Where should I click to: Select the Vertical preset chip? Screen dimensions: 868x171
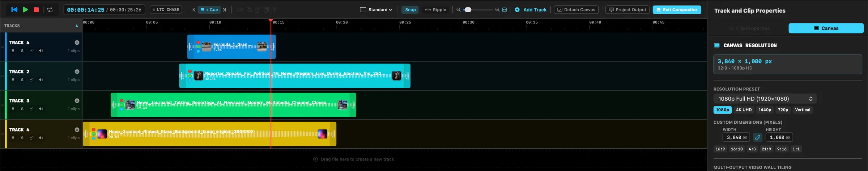(x=802, y=110)
